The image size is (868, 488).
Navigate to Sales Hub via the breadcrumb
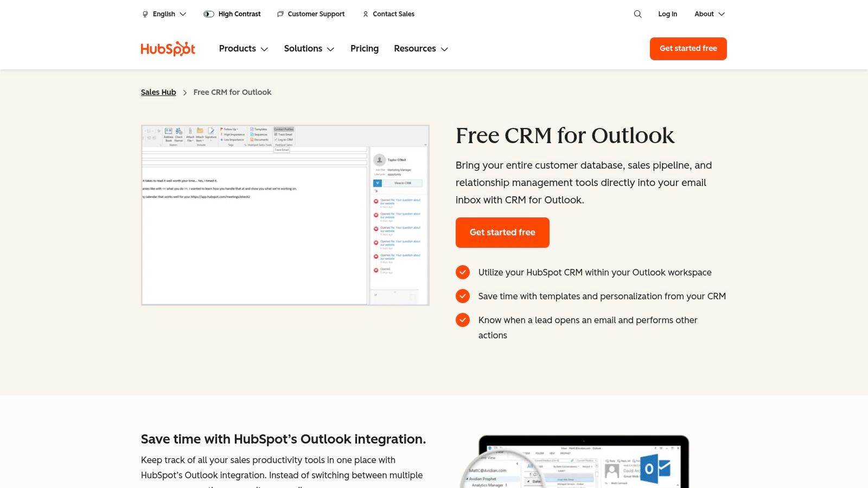tap(158, 92)
